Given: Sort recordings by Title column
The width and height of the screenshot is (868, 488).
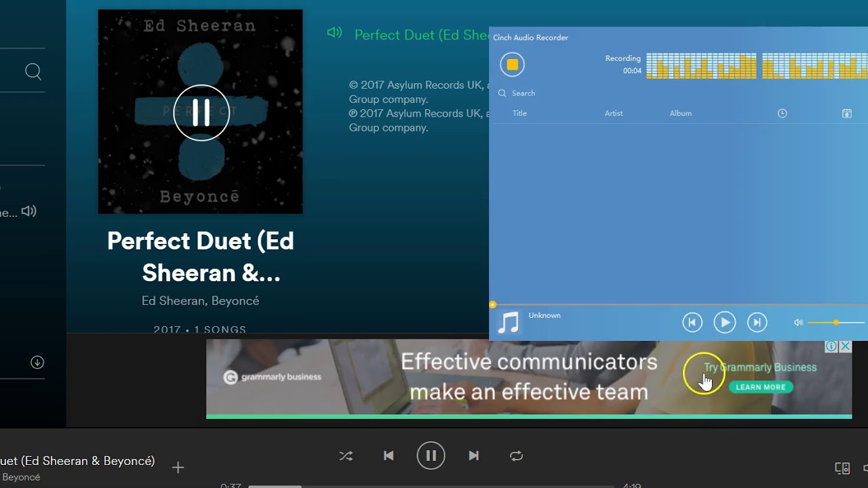Looking at the screenshot, I should click(519, 113).
